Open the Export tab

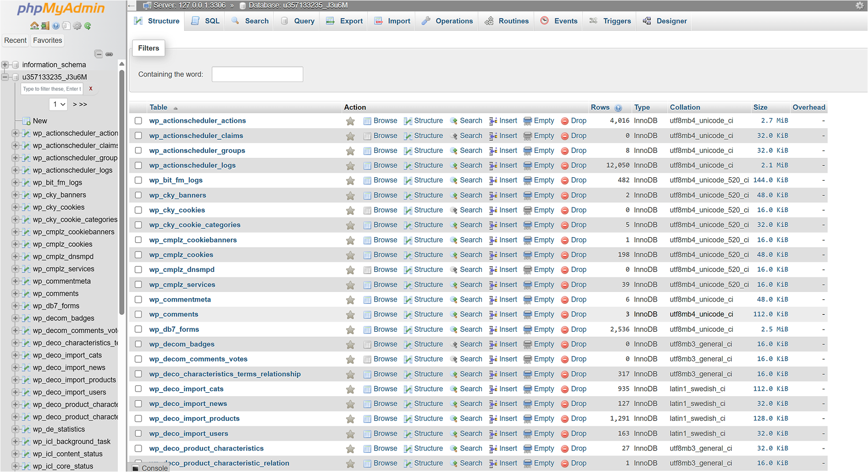tap(344, 21)
